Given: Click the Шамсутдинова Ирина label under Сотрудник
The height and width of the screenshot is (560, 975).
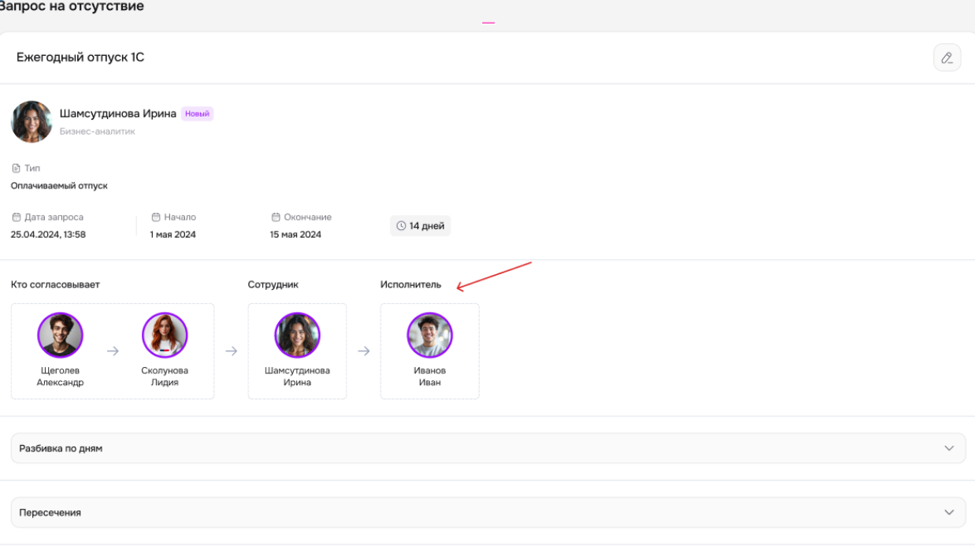Looking at the screenshot, I should [x=298, y=376].
